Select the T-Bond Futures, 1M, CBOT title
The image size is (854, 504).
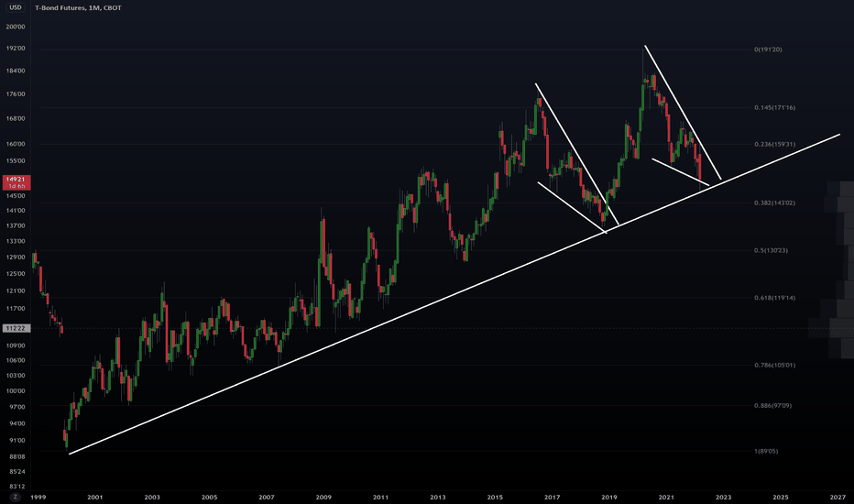click(x=78, y=7)
